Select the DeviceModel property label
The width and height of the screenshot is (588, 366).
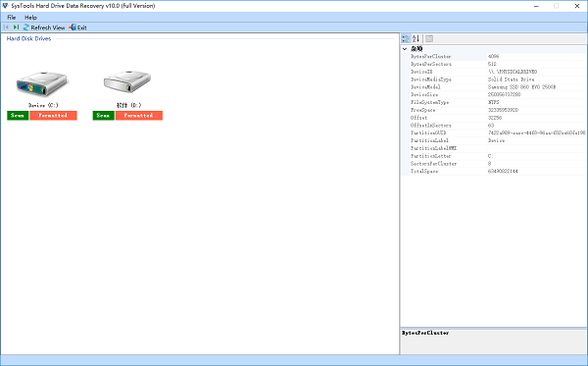[425, 87]
